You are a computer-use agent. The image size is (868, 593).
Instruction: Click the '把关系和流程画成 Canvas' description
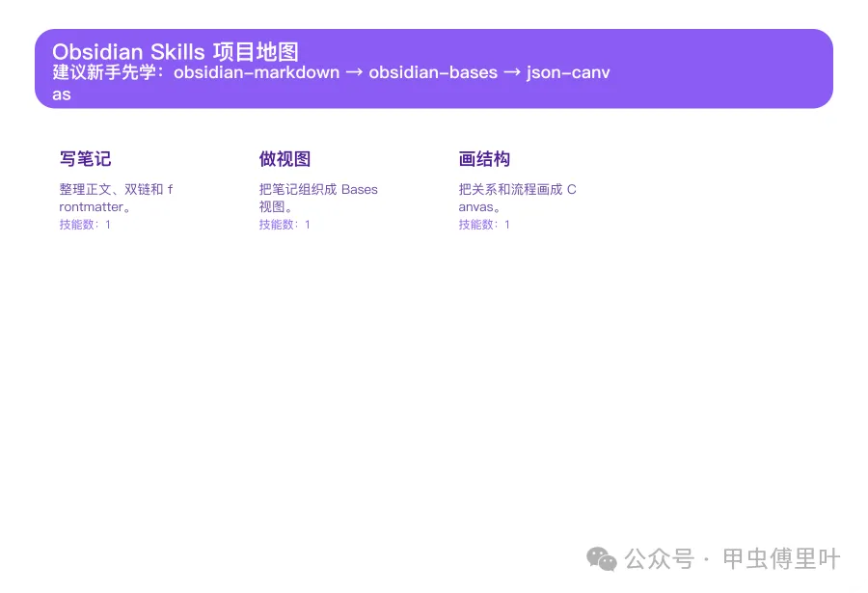coord(517,199)
